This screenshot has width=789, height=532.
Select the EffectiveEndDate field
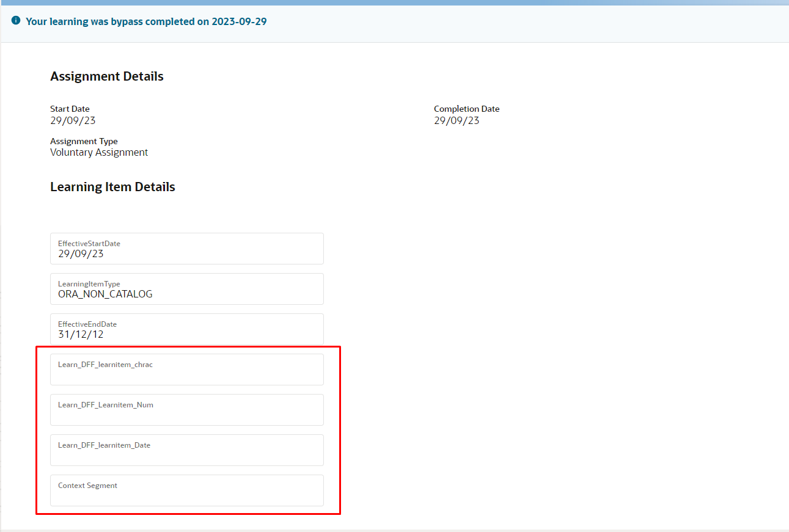[x=186, y=329]
